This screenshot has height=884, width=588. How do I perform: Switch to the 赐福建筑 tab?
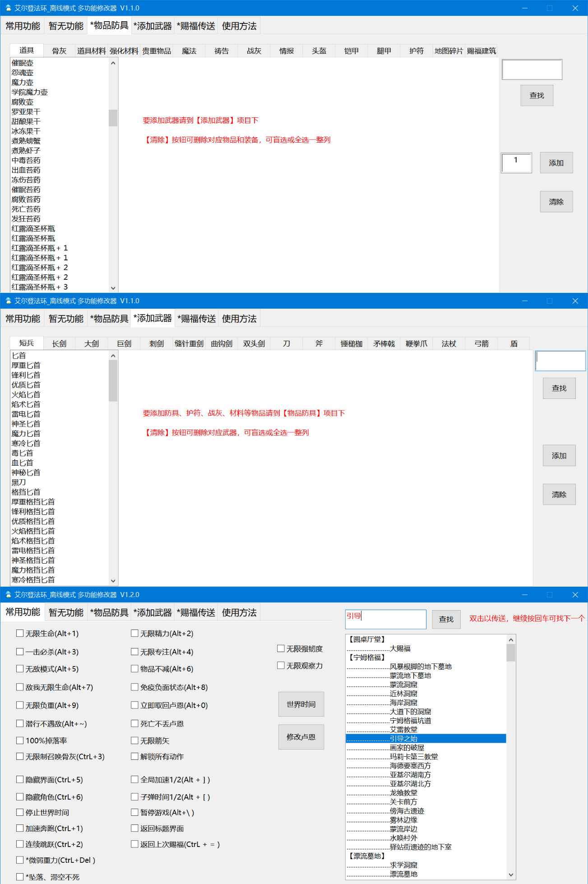pos(481,51)
